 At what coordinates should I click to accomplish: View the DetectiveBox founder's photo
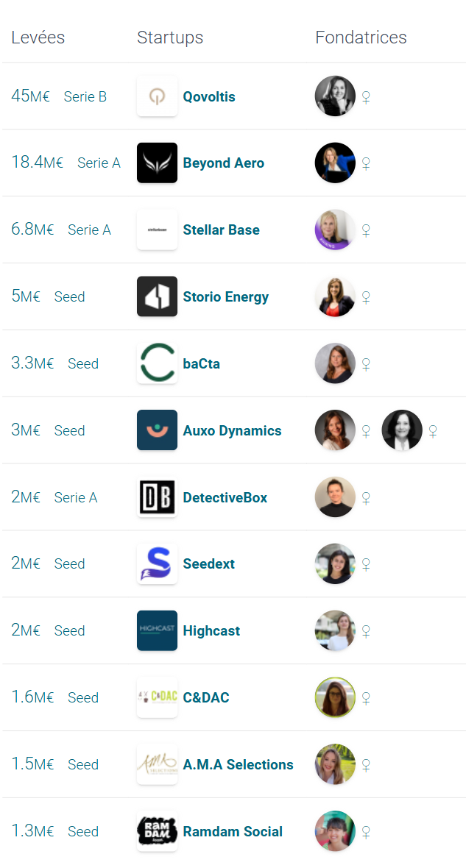(335, 497)
